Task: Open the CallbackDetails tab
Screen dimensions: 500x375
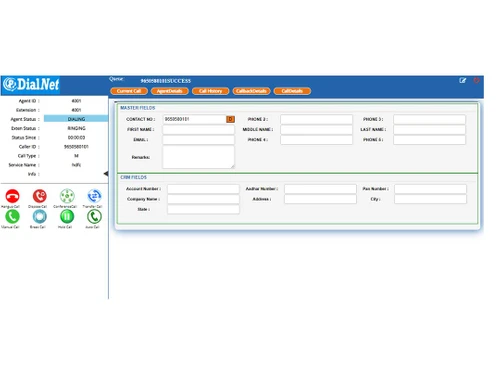Action: (251, 91)
